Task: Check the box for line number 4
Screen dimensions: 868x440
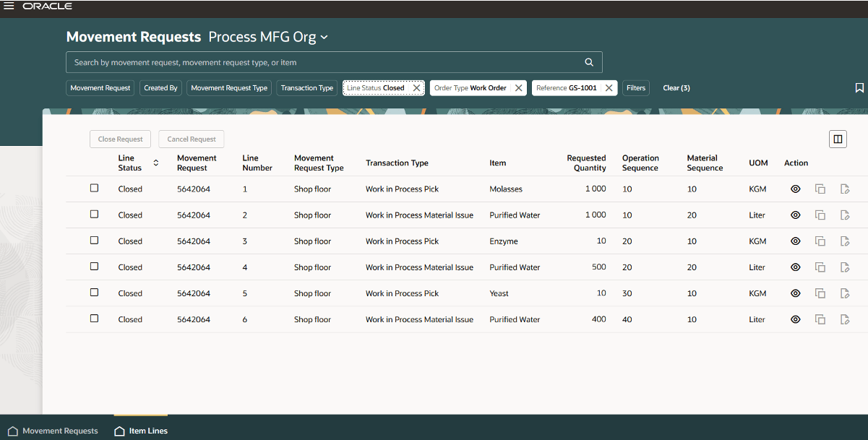Action: [94, 266]
